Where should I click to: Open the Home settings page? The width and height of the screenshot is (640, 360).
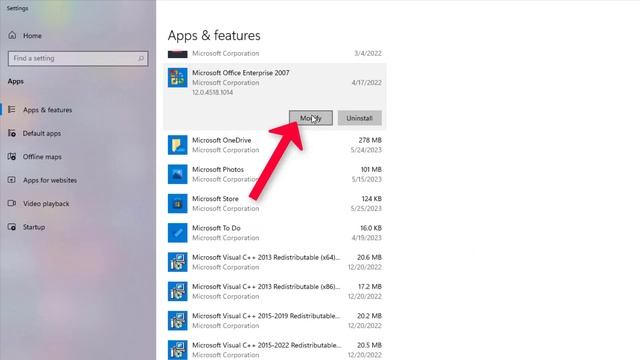point(32,36)
